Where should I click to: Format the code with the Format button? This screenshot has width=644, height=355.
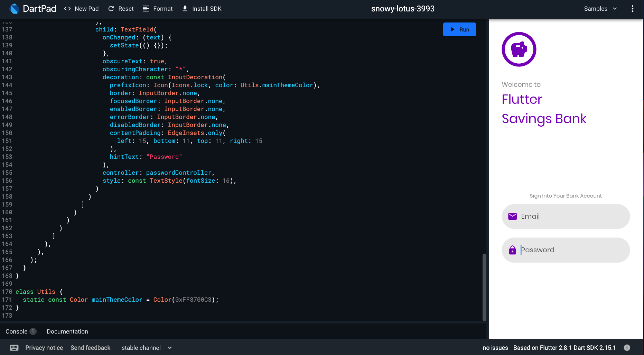click(x=158, y=9)
